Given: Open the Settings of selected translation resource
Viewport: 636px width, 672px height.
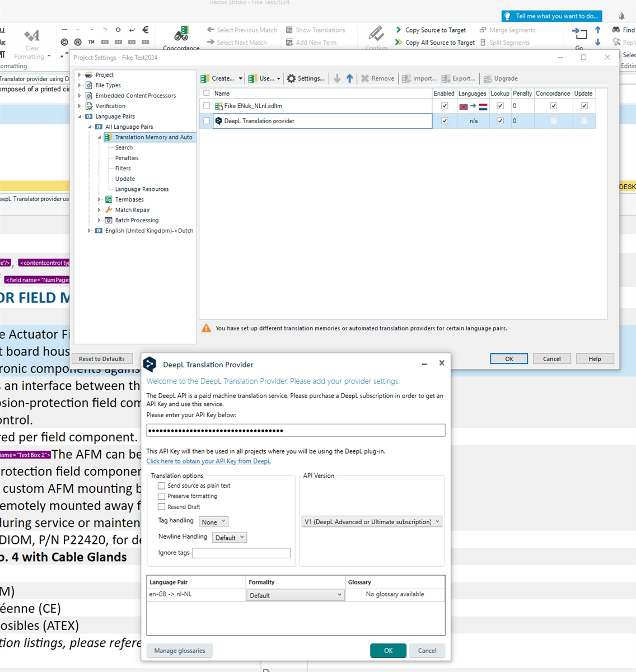Looking at the screenshot, I should coord(306,78).
